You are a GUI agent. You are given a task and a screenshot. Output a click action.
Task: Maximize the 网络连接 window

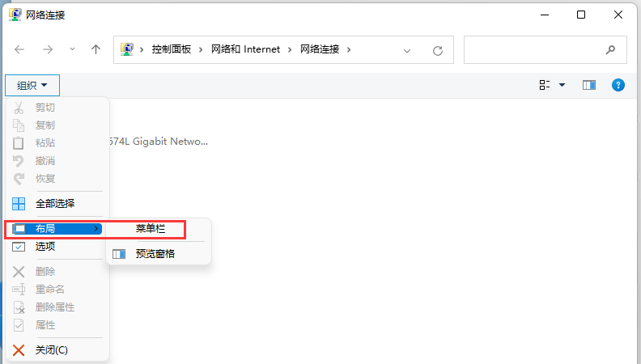581,15
